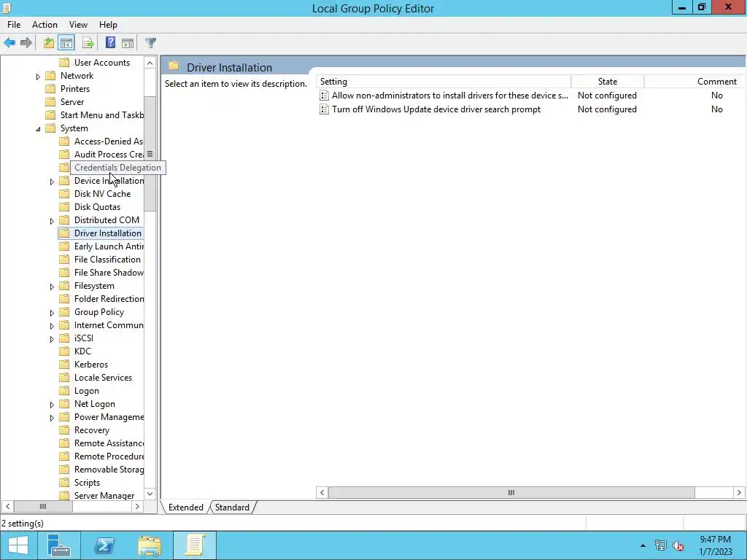
Task: Open the File menu
Action: click(14, 25)
